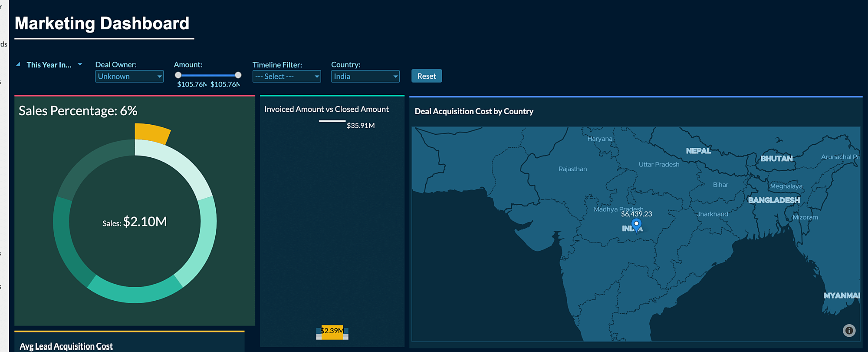This screenshot has width=868, height=352.
Task: Collapse the filter panel using the triangle
Action: (18, 64)
